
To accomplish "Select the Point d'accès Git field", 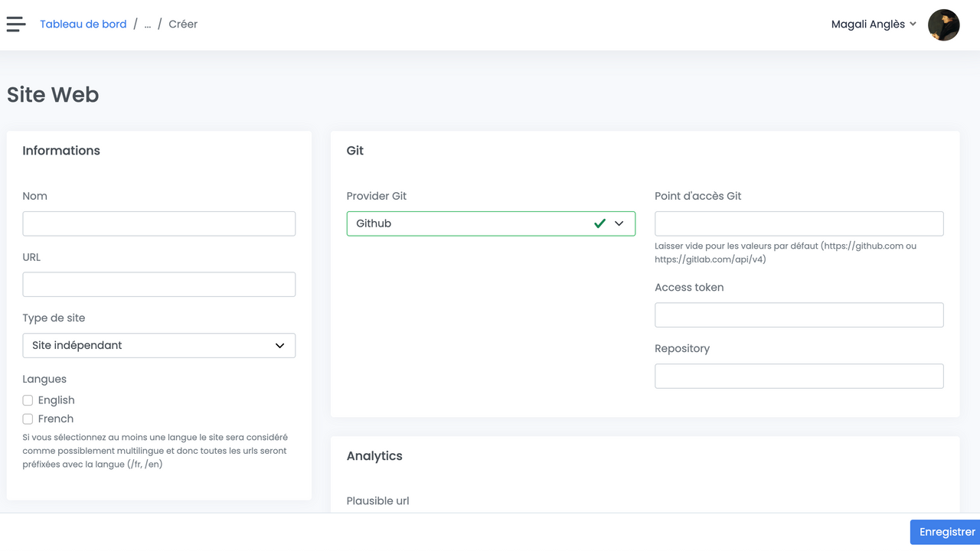I will [799, 223].
